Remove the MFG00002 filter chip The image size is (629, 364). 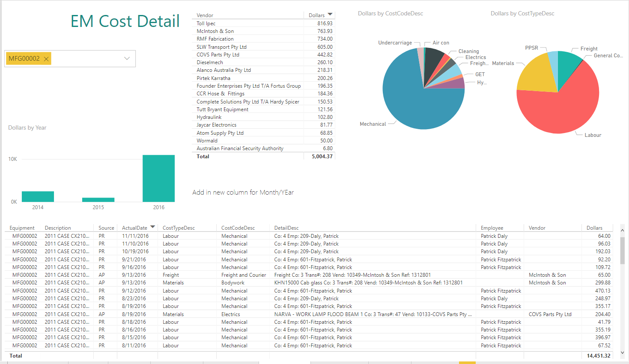(46, 59)
